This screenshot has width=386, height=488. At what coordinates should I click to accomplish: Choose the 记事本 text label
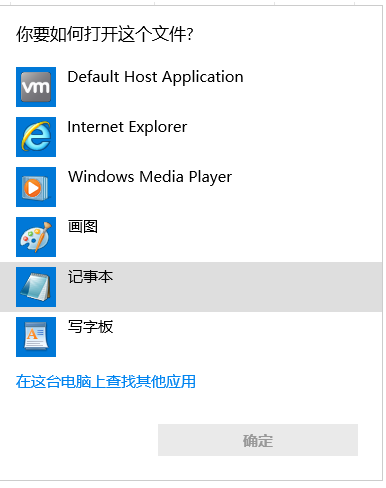90,277
